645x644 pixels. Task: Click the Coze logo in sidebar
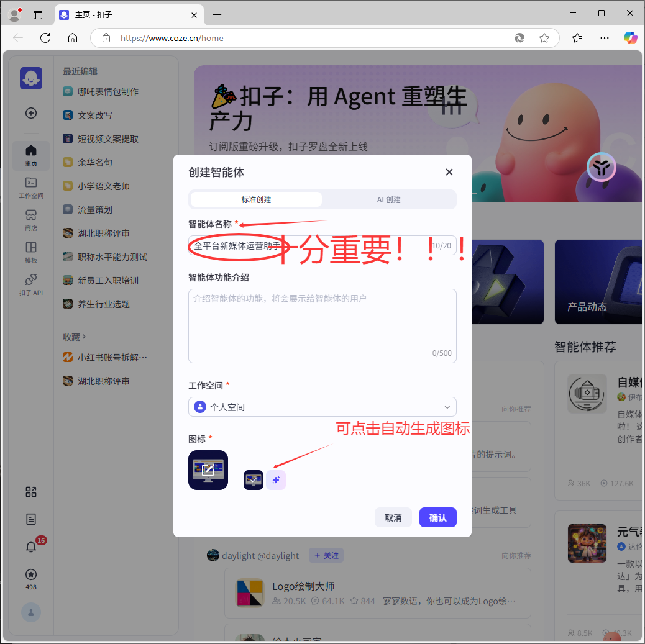(31, 78)
